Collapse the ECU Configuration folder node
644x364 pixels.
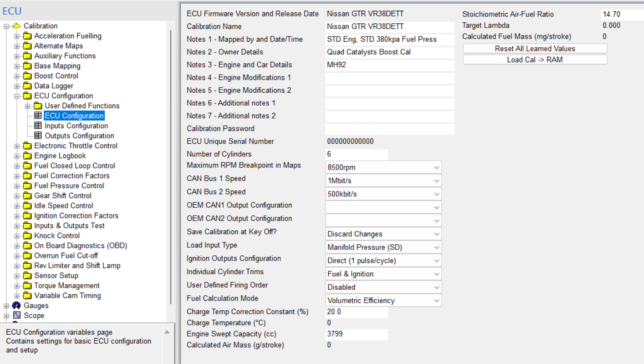pos(17,96)
